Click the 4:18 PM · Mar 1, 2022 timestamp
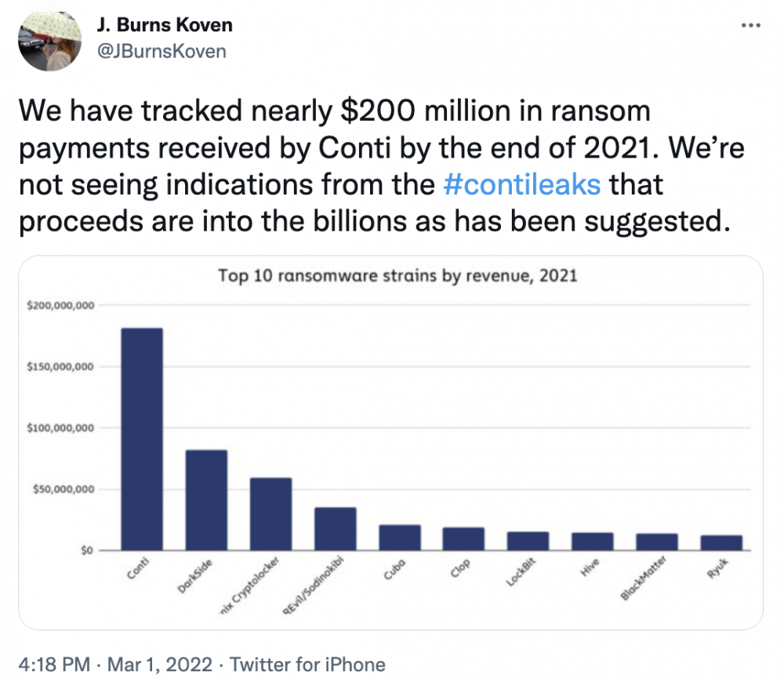Screen dimensions: 784x683 [x=115, y=664]
